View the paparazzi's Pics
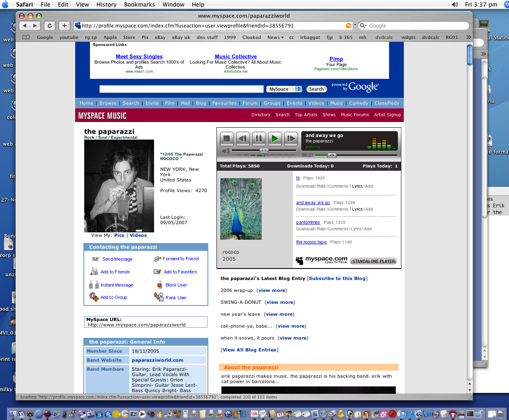This screenshot has width=509, height=420. 119,235
